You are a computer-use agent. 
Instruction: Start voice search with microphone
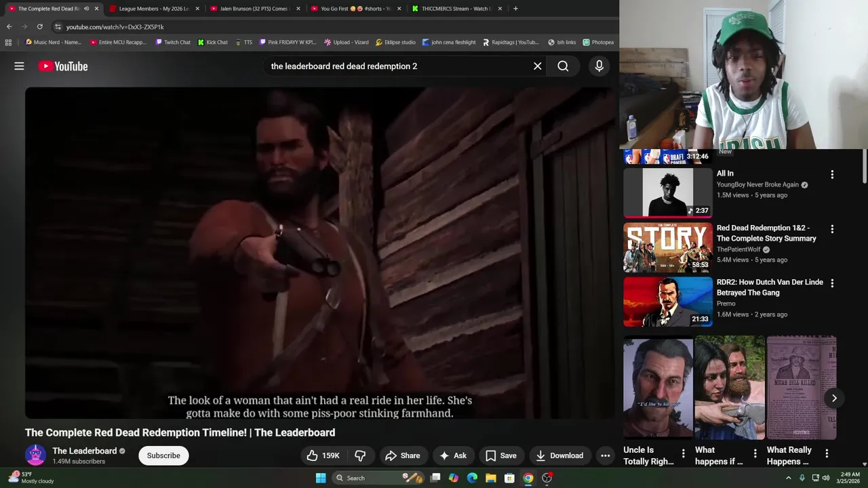coord(599,66)
